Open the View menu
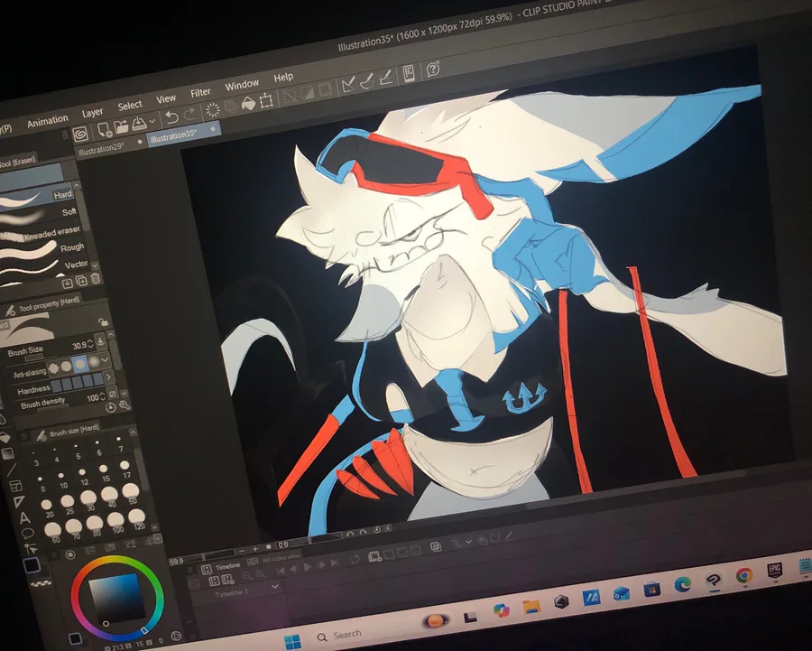The height and width of the screenshot is (651, 812). tap(166, 99)
